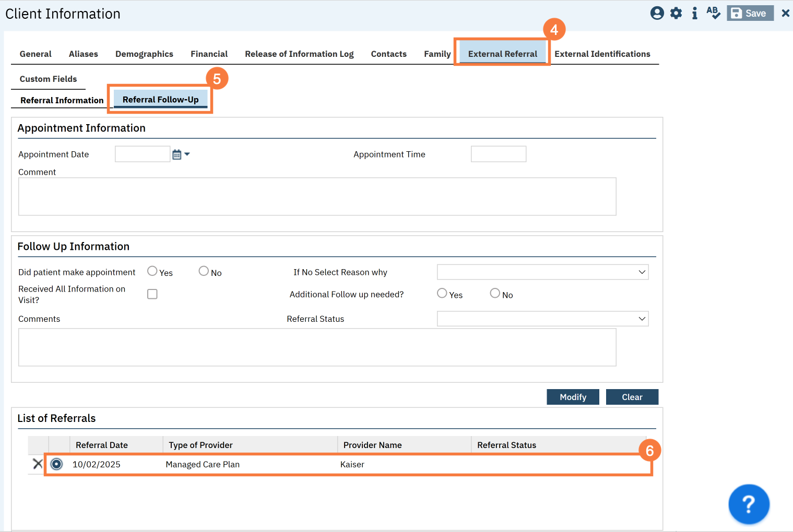Image resolution: width=793 pixels, height=532 pixels.
Task: Click the Modify button
Action: tap(573, 397)
